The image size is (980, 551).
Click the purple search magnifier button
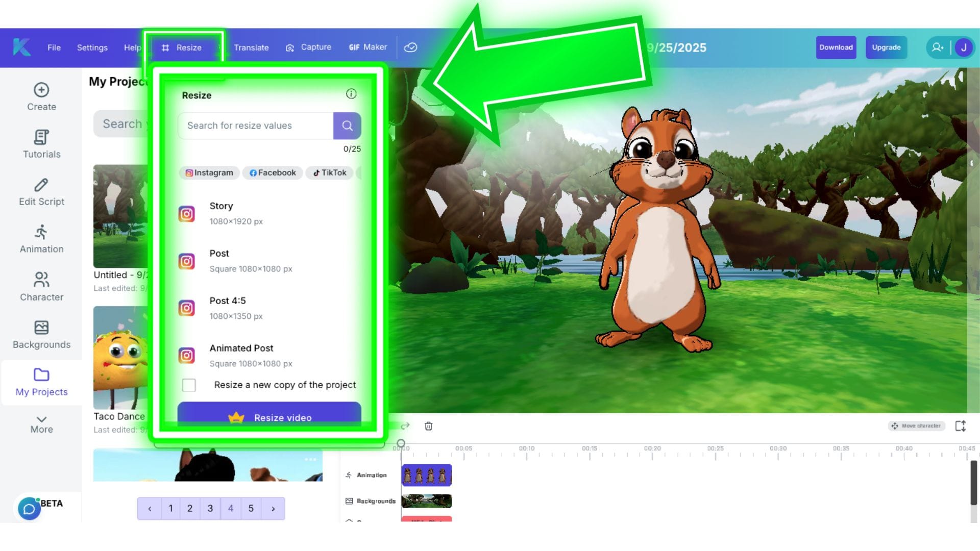click(x=347, y=126)
